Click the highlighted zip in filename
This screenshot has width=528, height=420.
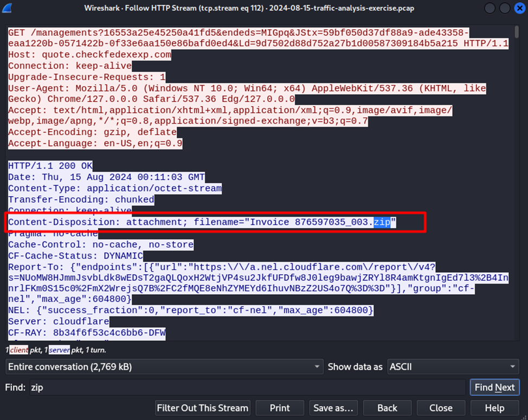tap(382, 222)
